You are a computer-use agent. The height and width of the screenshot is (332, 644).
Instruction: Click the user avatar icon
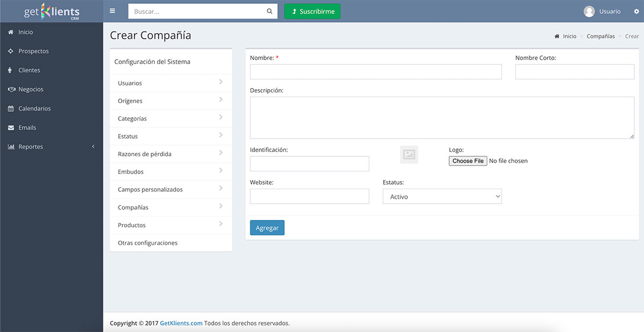tap(589, 11)
